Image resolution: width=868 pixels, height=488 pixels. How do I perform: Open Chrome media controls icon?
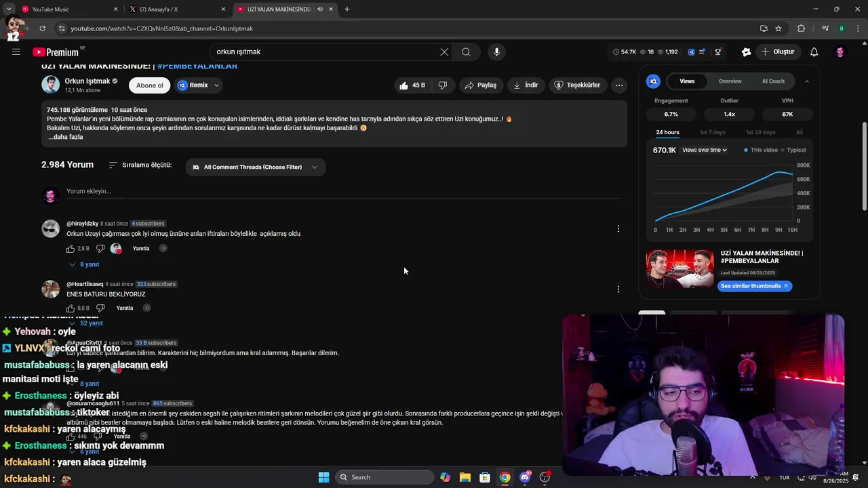coord(825,28)
